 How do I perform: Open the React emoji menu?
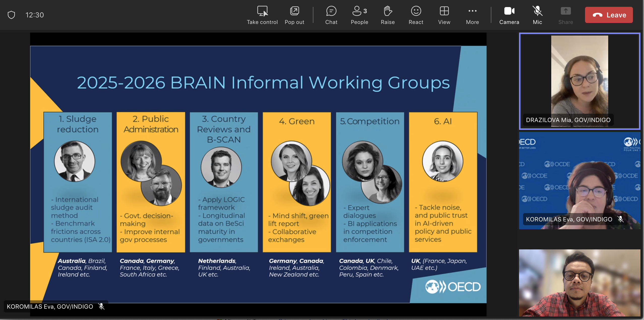(x=416, y=15)
